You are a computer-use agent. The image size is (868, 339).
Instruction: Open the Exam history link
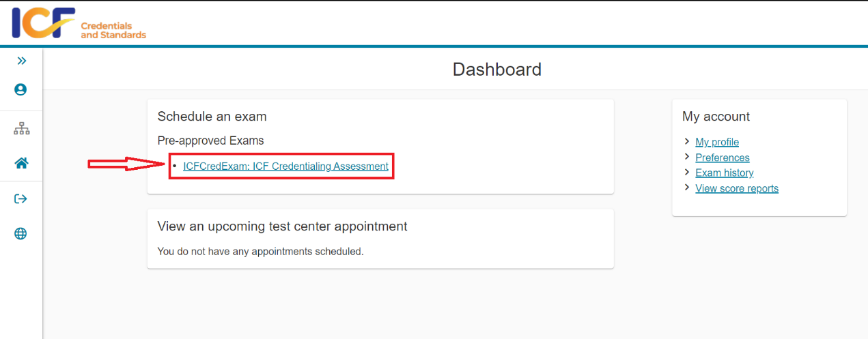pos(724,173)
